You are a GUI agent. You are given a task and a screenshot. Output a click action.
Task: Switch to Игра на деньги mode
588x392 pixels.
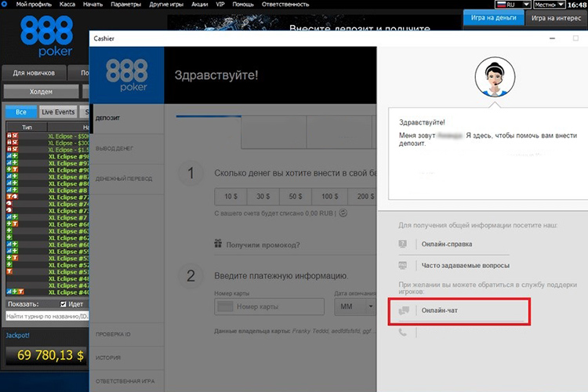tap(493, 18)
